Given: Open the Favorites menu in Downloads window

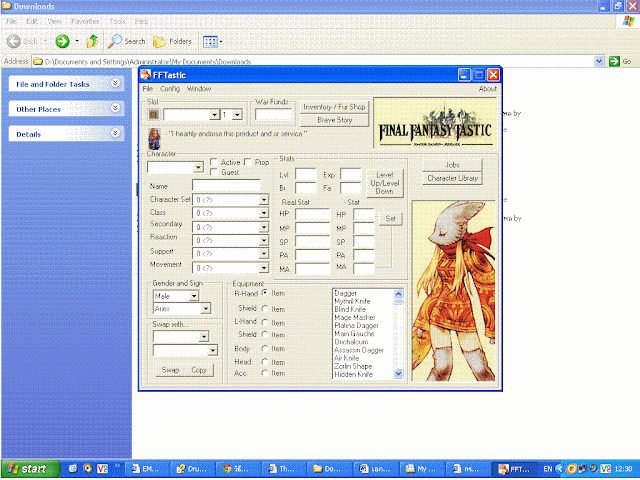Looking at the screenshot, I should click(x=85, y=21).
